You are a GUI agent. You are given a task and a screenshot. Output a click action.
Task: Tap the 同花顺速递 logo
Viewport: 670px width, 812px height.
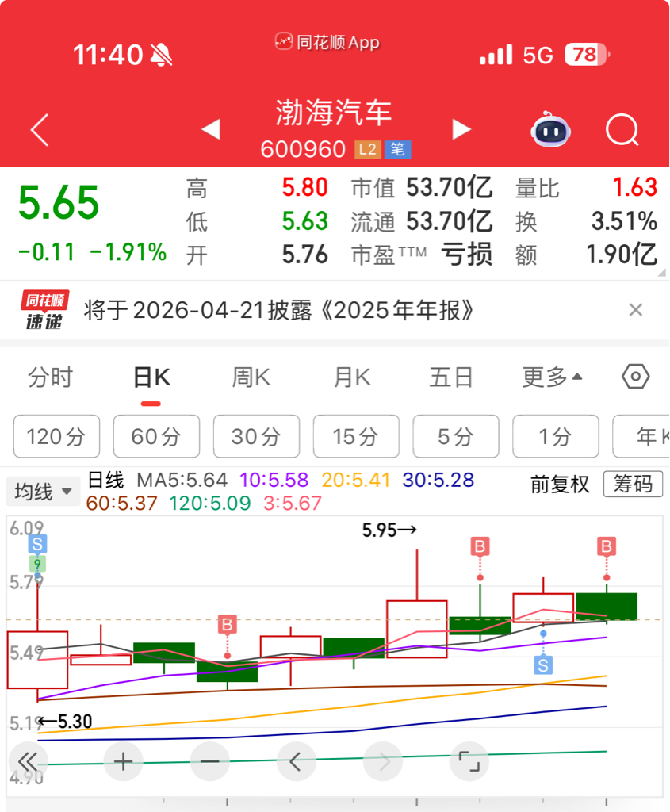pyautogui.click(x=44, y=310)
